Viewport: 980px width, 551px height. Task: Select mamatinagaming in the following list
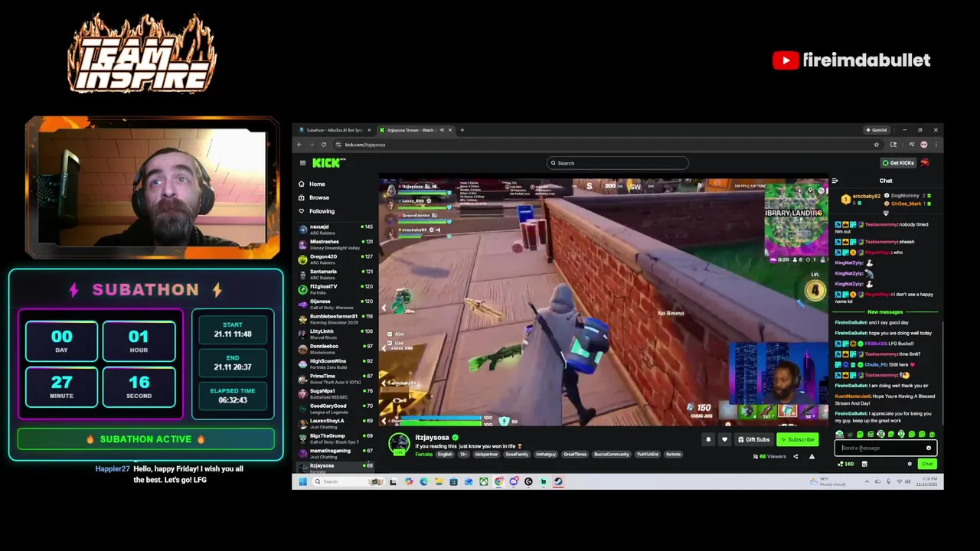(x=336, y=452)
